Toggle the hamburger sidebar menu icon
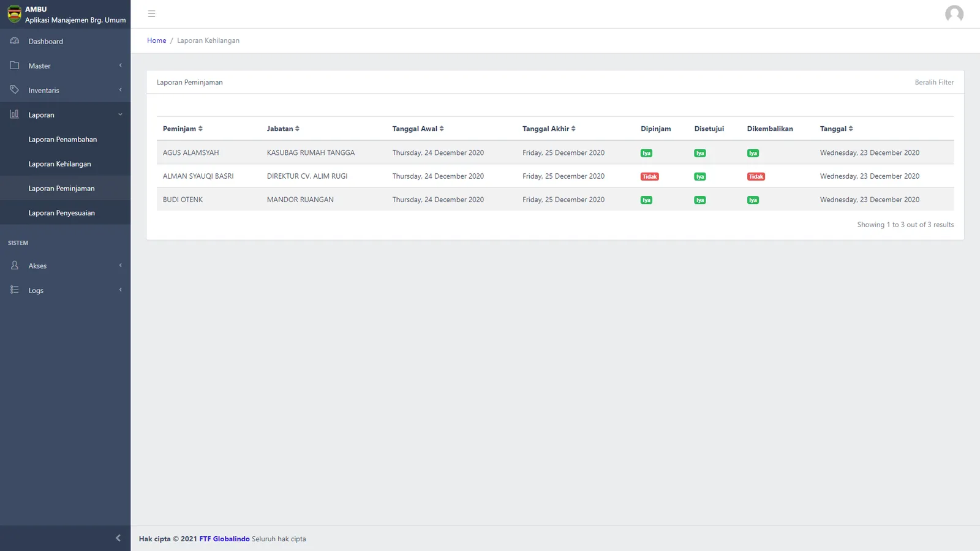The height and width of the screenshot is (551, 980). pyautogui.click(x=151, y=14)
